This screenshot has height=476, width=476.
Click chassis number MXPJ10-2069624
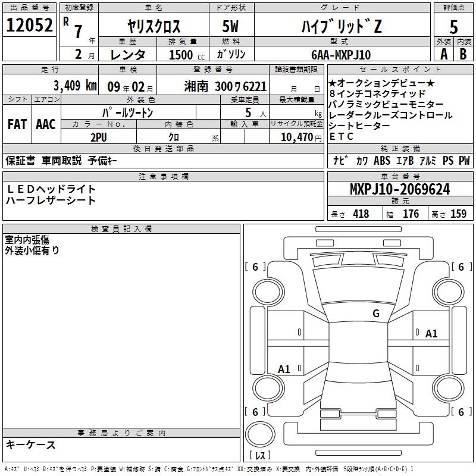400,189
